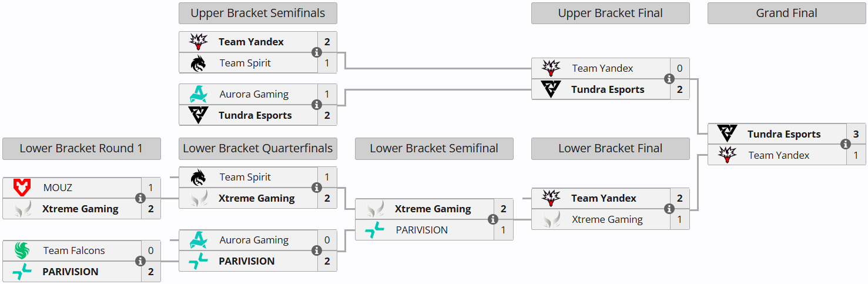868x284 pixels.
Task: Select Team Yandex score in Upper Bracket Final
Action: coord(679,68)
